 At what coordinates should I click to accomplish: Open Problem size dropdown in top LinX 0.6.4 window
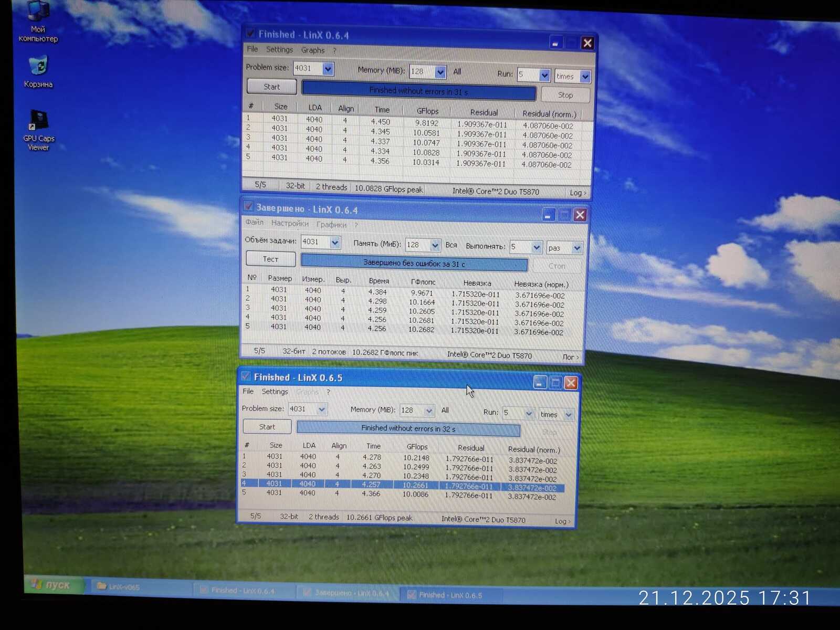(328, 69)
